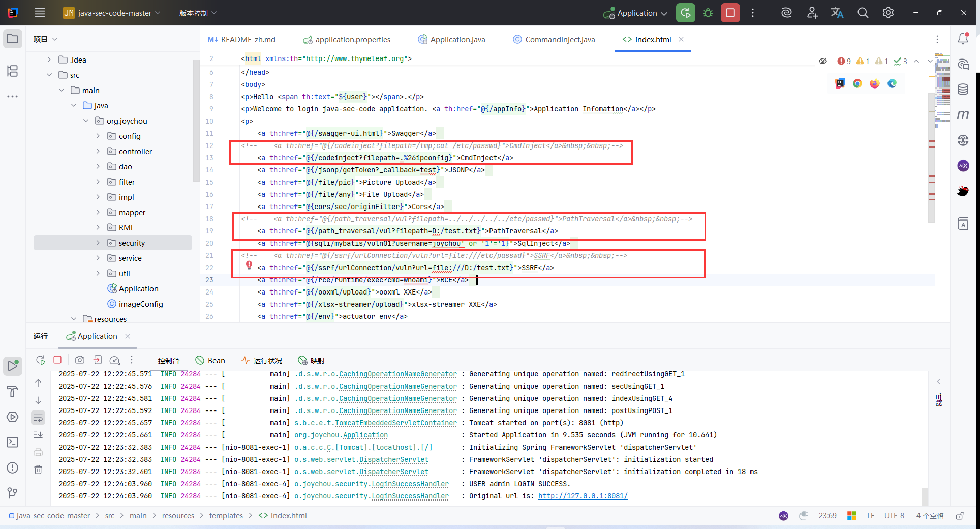Rerun Application from Run panel toolbar
Screen dimensions: 980x529
[41, 360]
